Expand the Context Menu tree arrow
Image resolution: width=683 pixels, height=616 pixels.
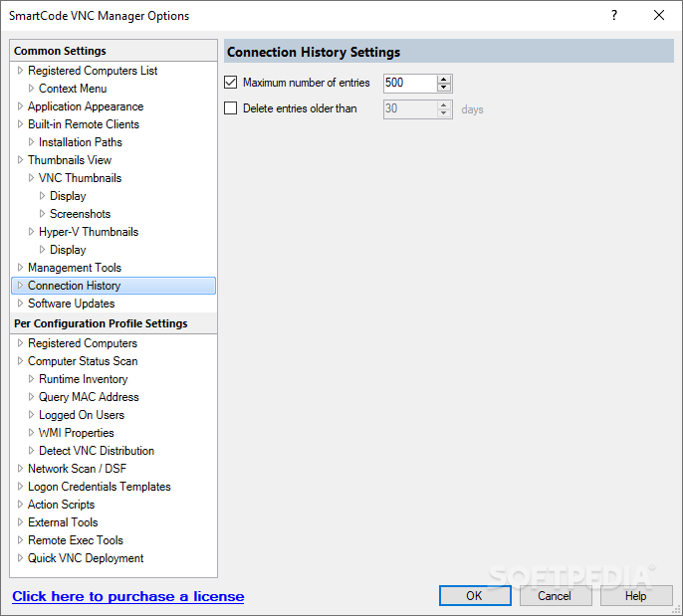tap(31, 88)
